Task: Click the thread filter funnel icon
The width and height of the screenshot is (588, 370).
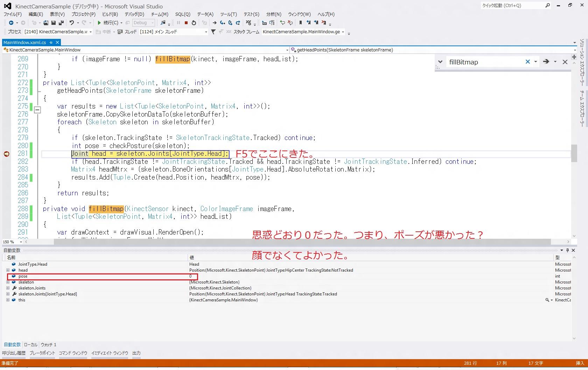Action: [x=213, y=32]
